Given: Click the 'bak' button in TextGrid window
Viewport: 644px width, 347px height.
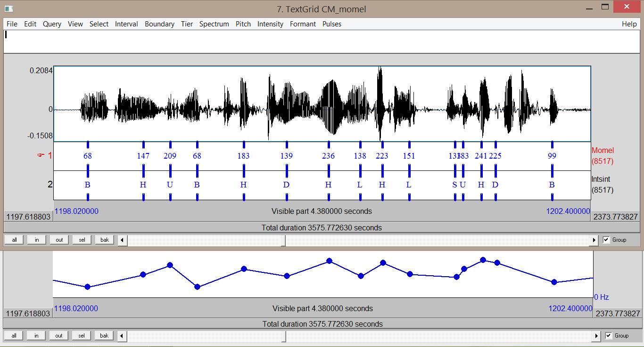Looking at the screenshot, I should [x=105, y=240].
